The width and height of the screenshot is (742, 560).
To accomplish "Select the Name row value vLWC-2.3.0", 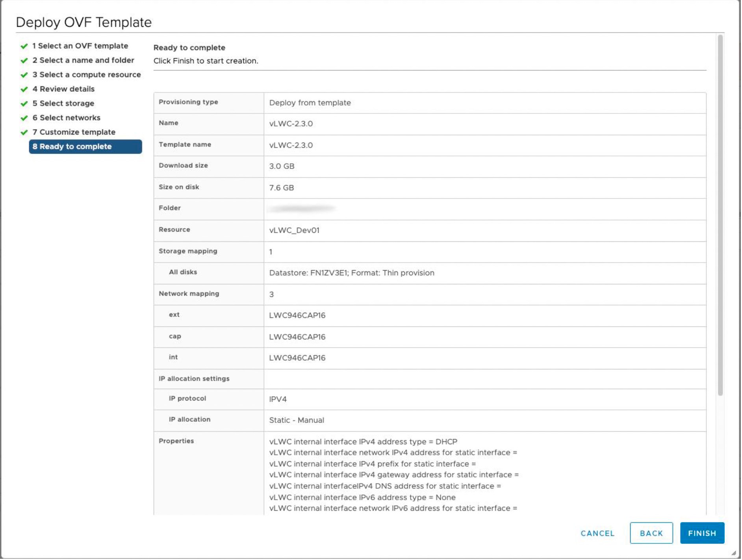I will tap(290, 123).
